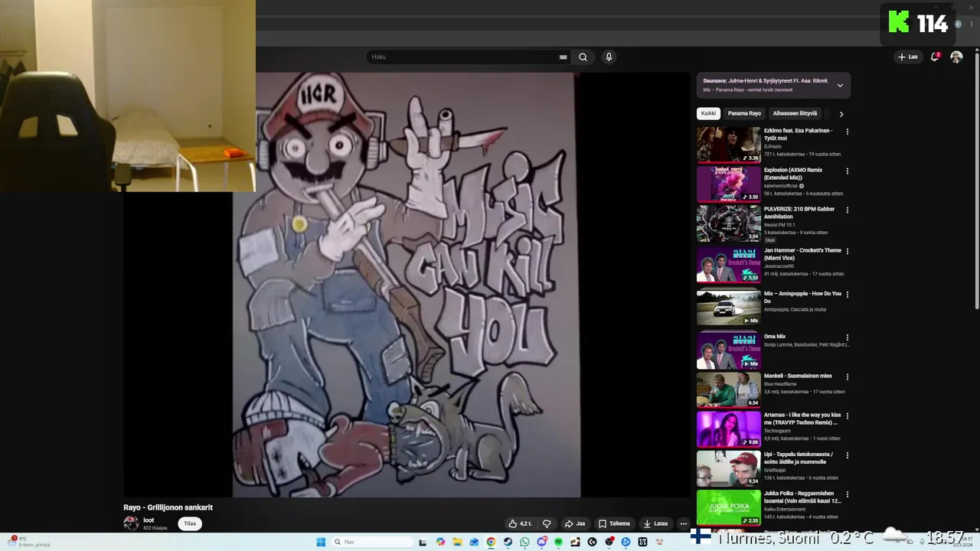
Task: Open options menu for PULVERIZE 210 BPM Gabber
Action: 847,210
